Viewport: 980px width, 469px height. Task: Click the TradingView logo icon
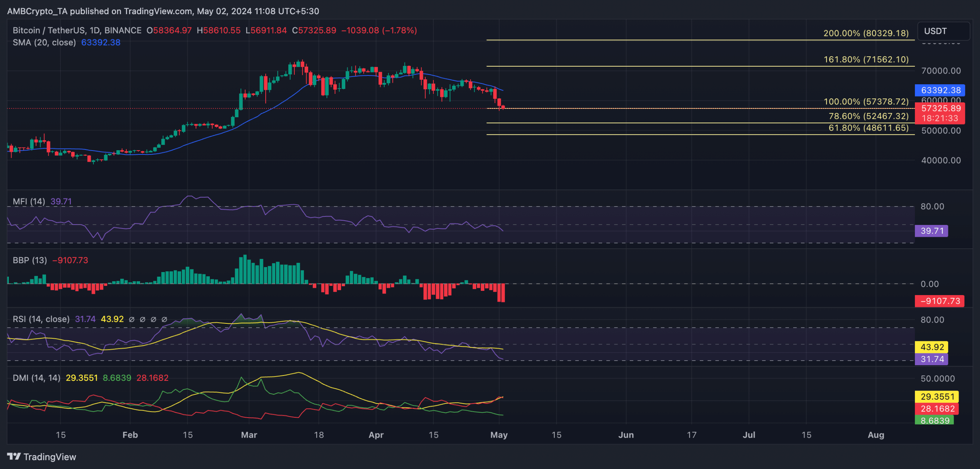pos(14,456)
